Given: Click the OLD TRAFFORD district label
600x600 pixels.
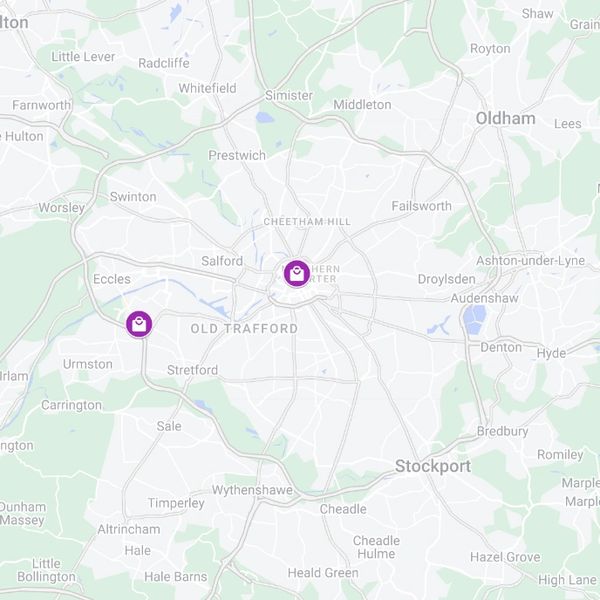Looking at the screenshot, I should (244, 328).
